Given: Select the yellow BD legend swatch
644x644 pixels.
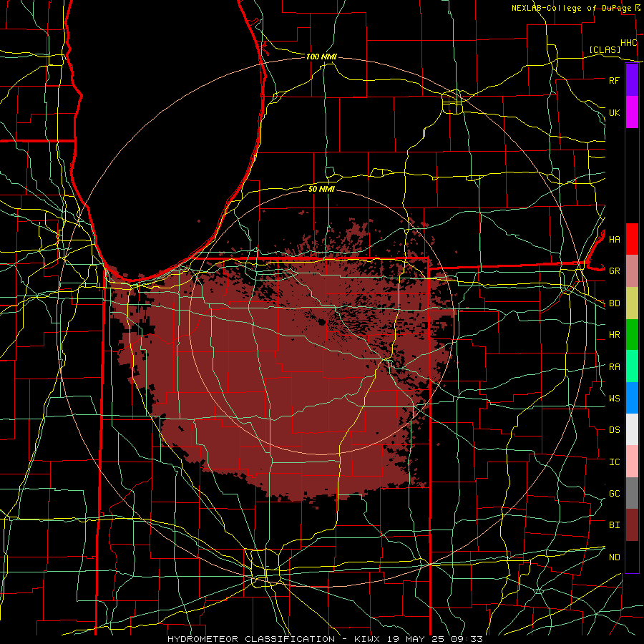Looking at the screenshot, I should (x=632, y=303).
